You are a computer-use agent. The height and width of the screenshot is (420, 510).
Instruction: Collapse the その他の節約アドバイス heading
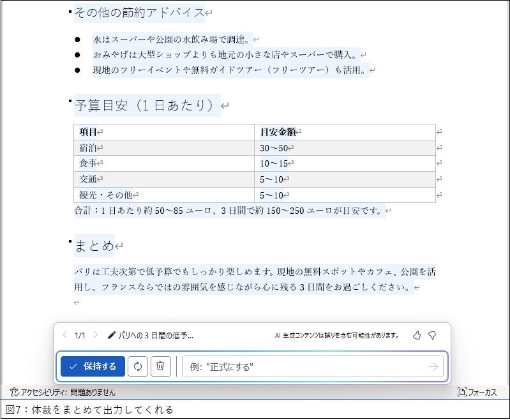click(70, 12)
